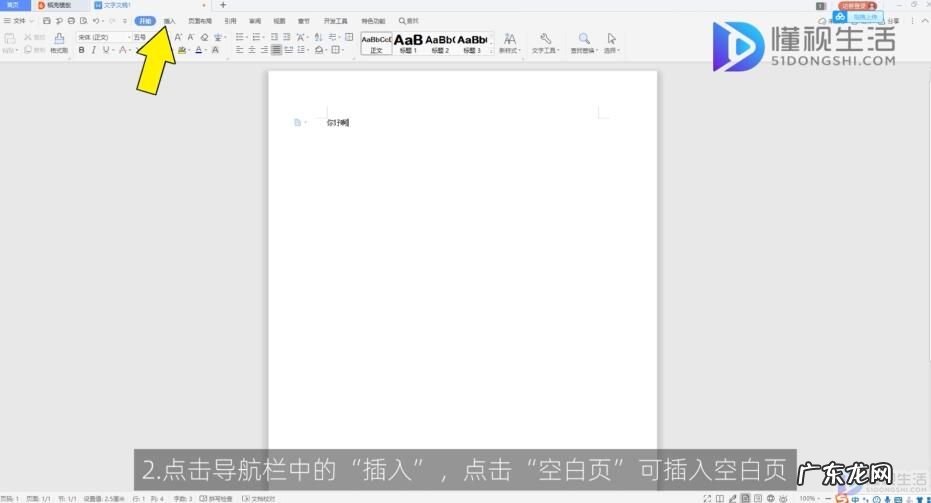931x503 pixels.
Task: Open the Select cursor dropdown
Action: point(612,43)
